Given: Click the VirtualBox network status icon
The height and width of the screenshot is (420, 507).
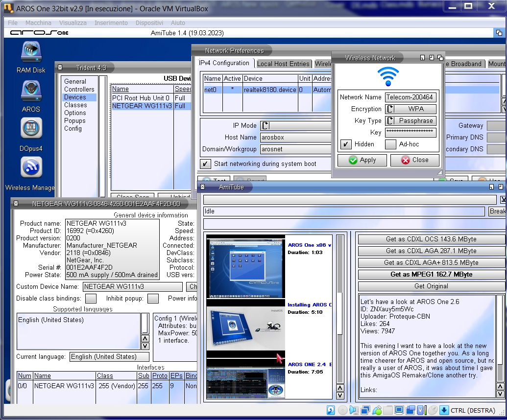Looking at the screenshot, I should pyautogui.click(x=365, y=410).
